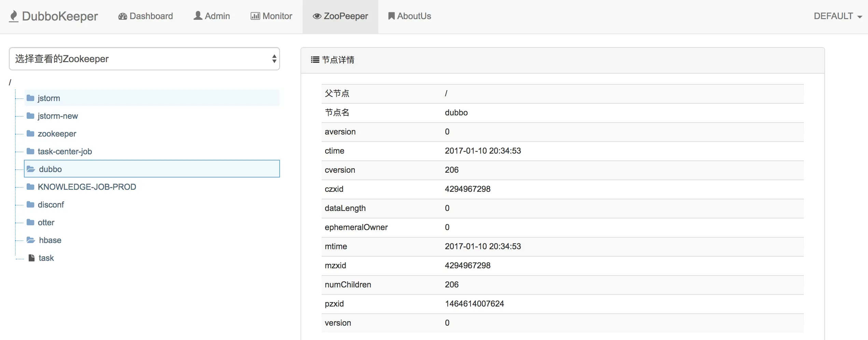
Task: Click the 节点名 value dubbo
Action: tap(456, 113)
